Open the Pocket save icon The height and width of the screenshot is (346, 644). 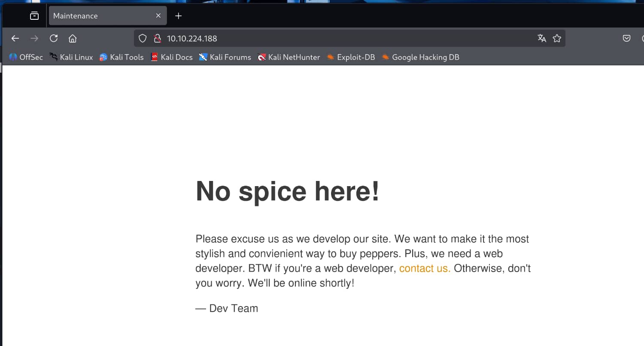pos(626,39)
